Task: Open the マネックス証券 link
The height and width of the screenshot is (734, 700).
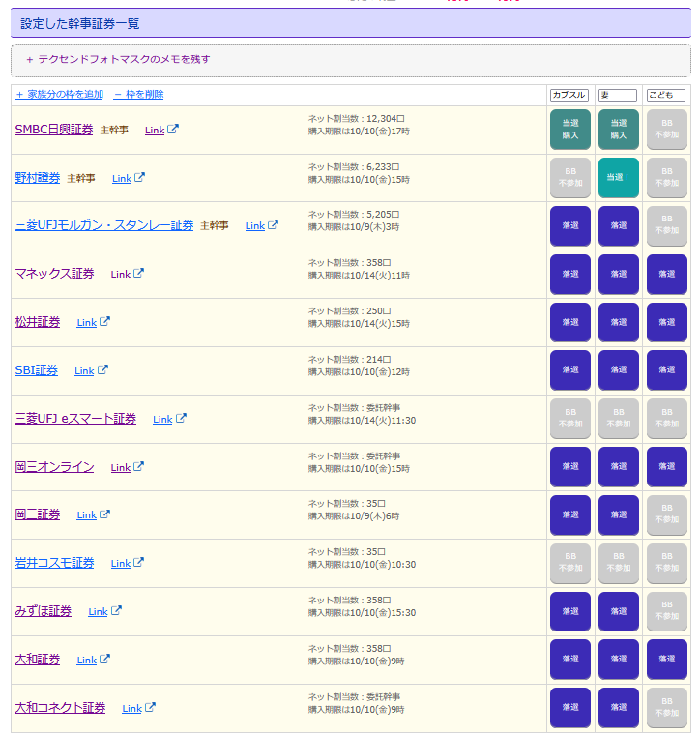Action: click(54, 274)
